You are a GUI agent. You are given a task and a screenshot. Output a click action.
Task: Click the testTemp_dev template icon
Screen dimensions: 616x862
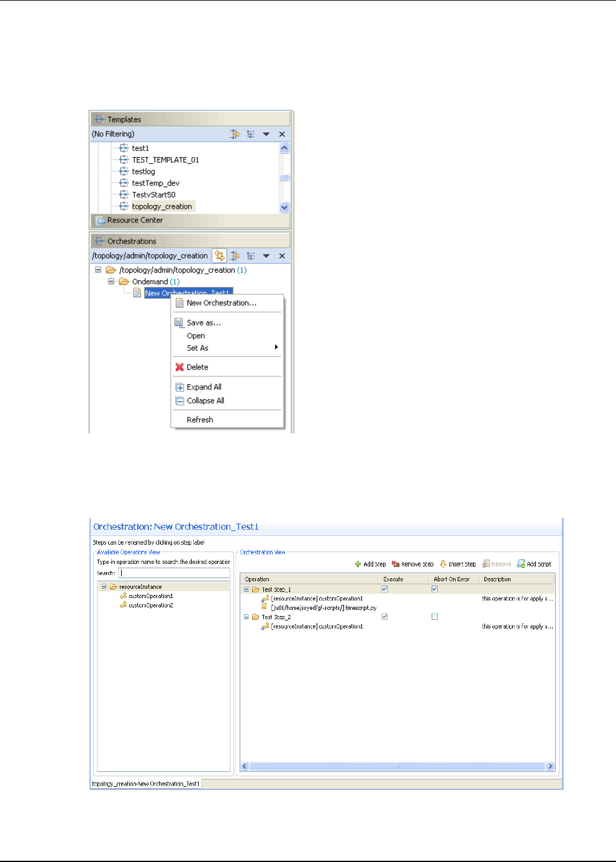(124, 183)
